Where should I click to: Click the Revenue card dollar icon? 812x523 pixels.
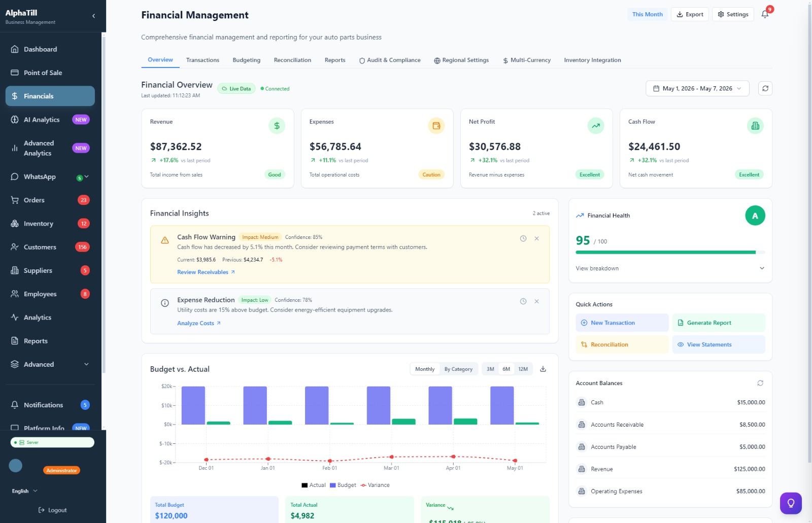click(277, 126)
